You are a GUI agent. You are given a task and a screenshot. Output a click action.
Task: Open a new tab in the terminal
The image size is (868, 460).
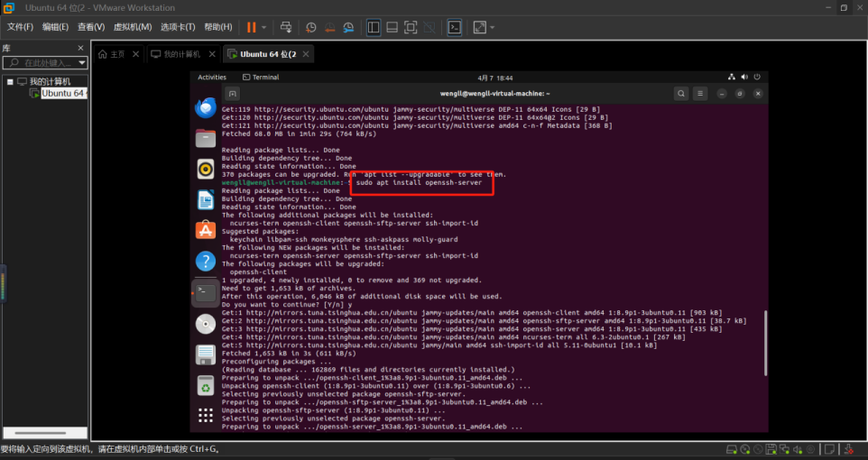(233, 94)
